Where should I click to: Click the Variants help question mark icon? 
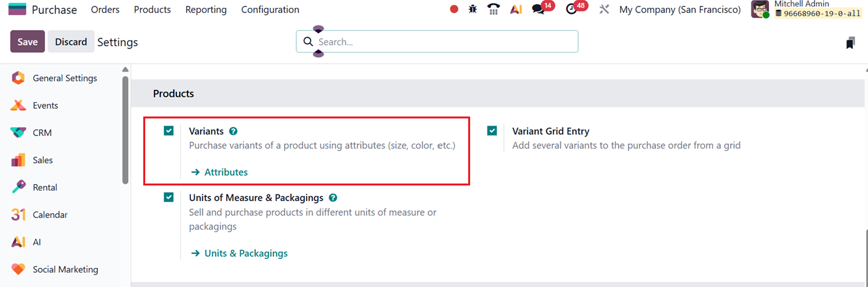233,131
